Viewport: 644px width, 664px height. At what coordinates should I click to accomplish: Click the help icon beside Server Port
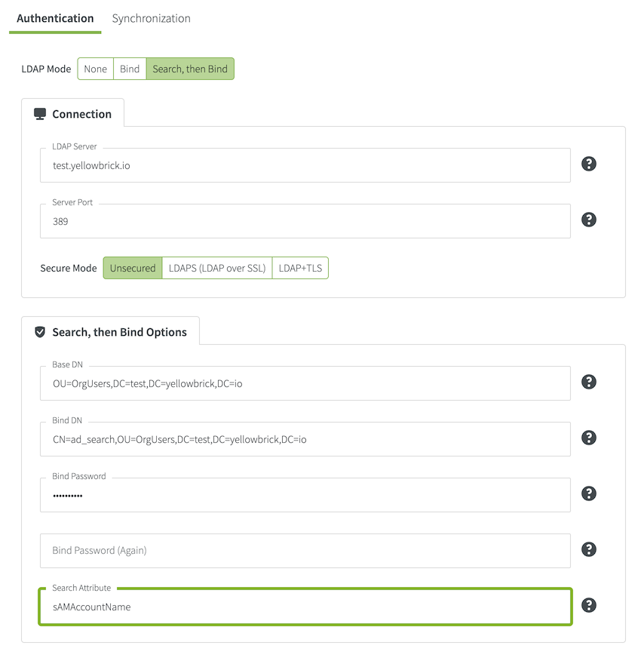589,220
